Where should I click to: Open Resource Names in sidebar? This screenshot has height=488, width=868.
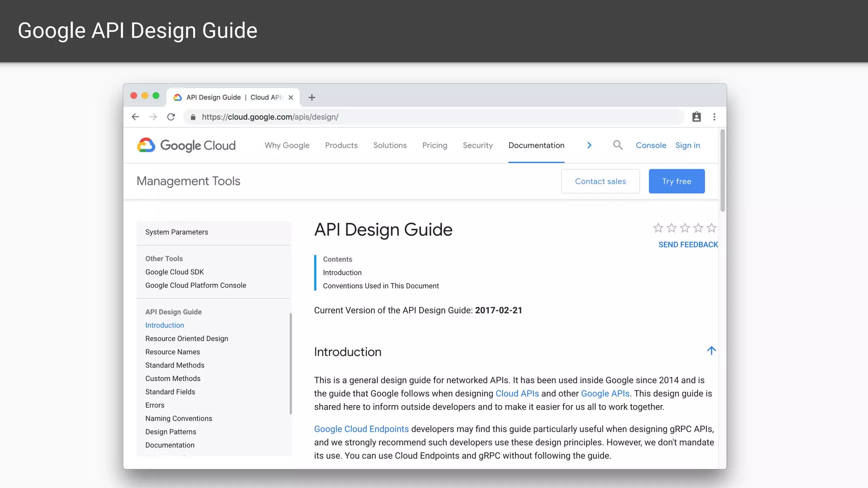click(172, 352)
